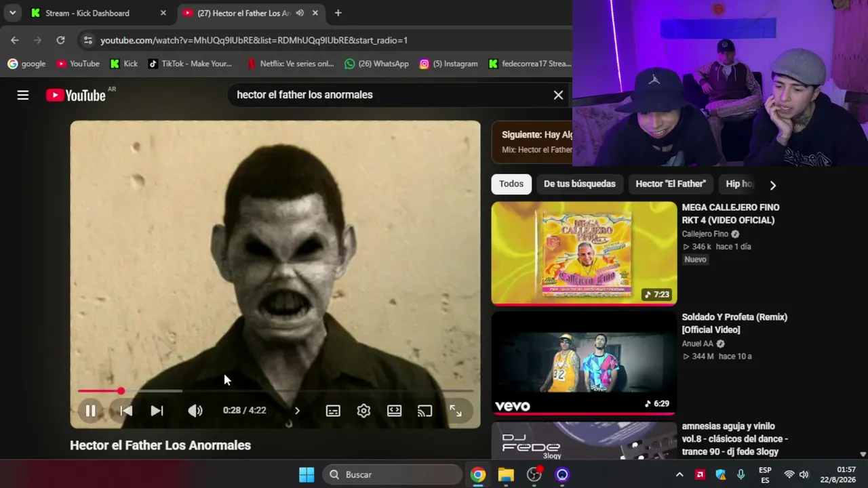Open the network Wi-Fi tray icon

click(789, 474)
